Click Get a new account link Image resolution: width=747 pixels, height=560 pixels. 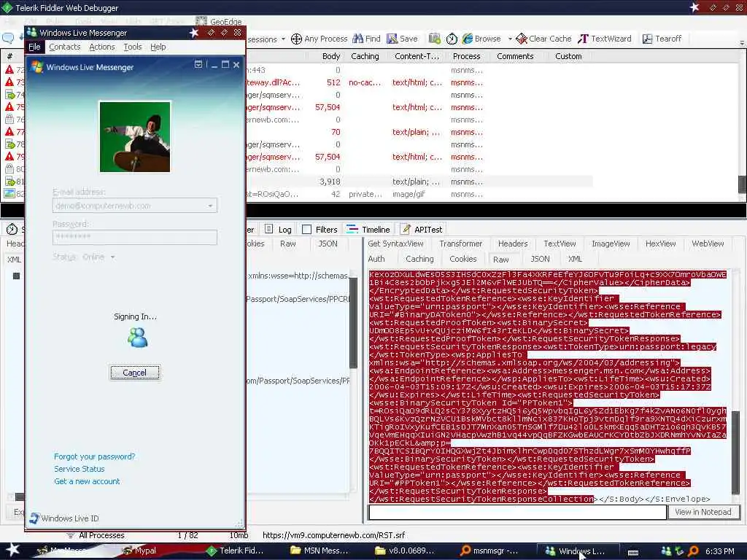point(87,481)
